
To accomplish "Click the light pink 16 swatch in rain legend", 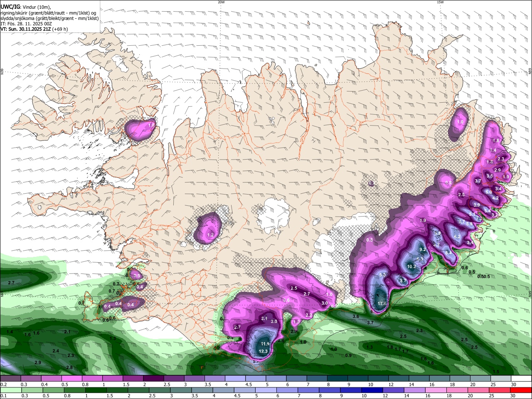I will (436, 390).
